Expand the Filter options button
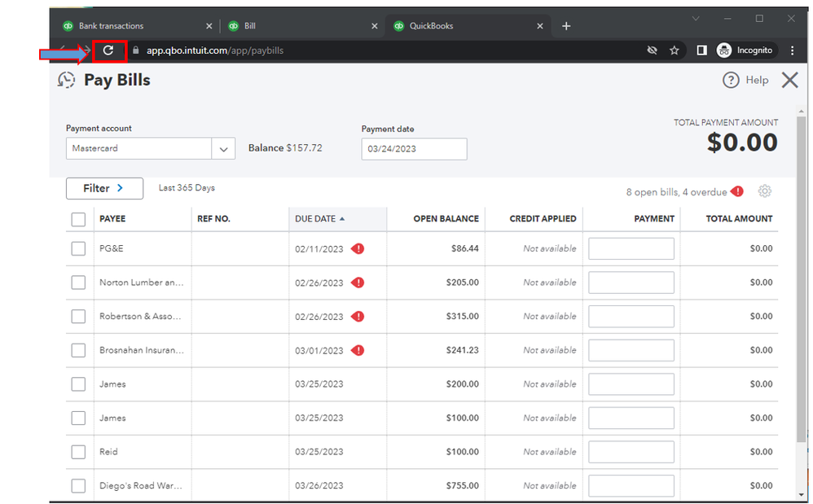Viewport: 813px width, 504px height. (104, 188)
